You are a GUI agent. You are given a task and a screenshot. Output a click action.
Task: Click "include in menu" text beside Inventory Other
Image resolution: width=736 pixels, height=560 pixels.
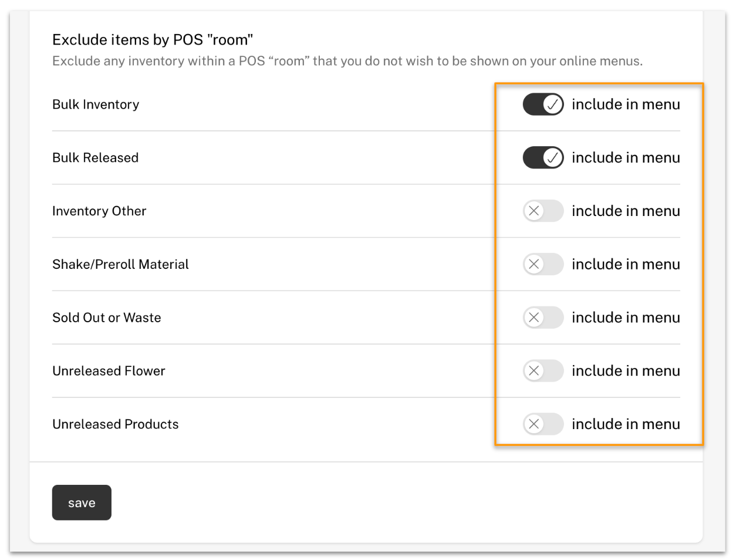click(626, 211)
